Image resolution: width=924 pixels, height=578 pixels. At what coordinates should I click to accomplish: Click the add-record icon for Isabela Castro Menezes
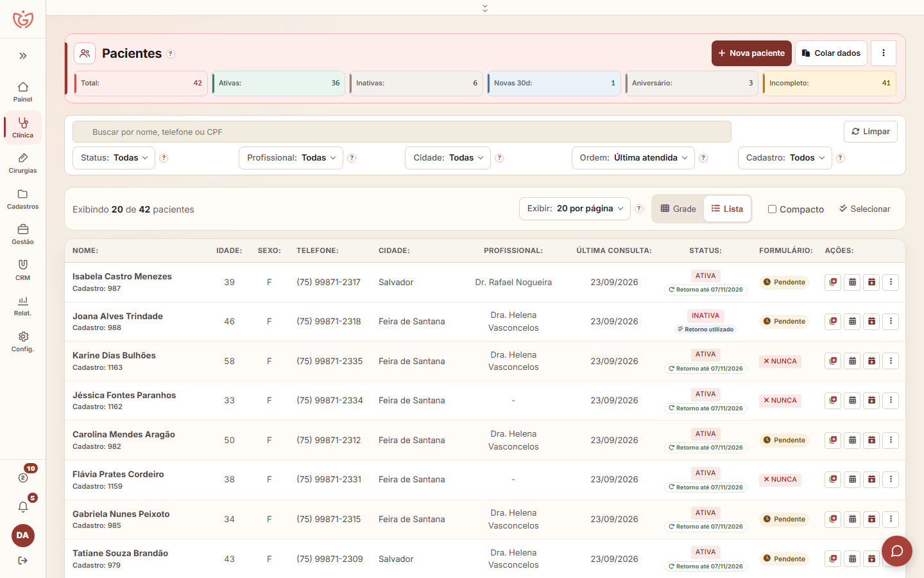[x=833, y=282]
